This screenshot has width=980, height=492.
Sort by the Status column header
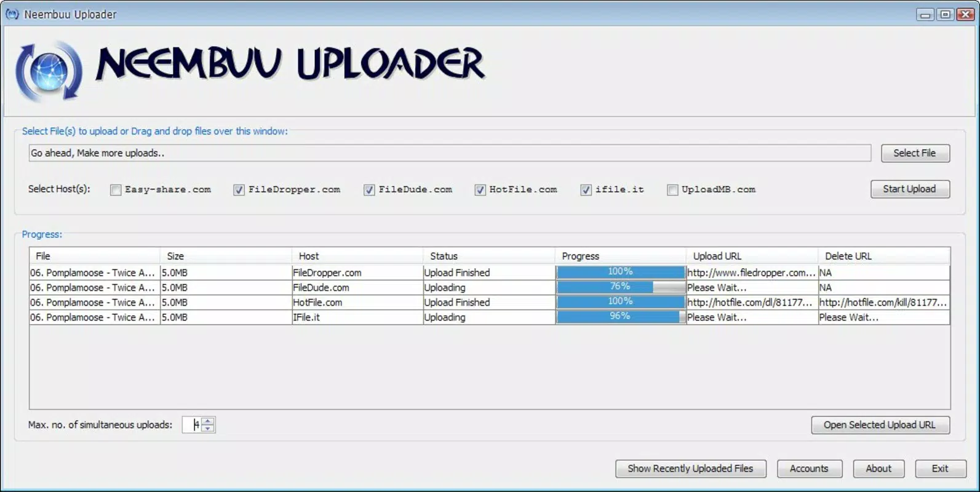pyautogui.click(x=489, y=256)
